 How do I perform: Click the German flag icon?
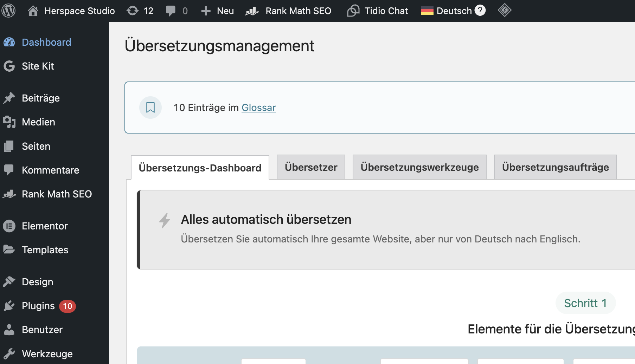(x=427, y=11)
